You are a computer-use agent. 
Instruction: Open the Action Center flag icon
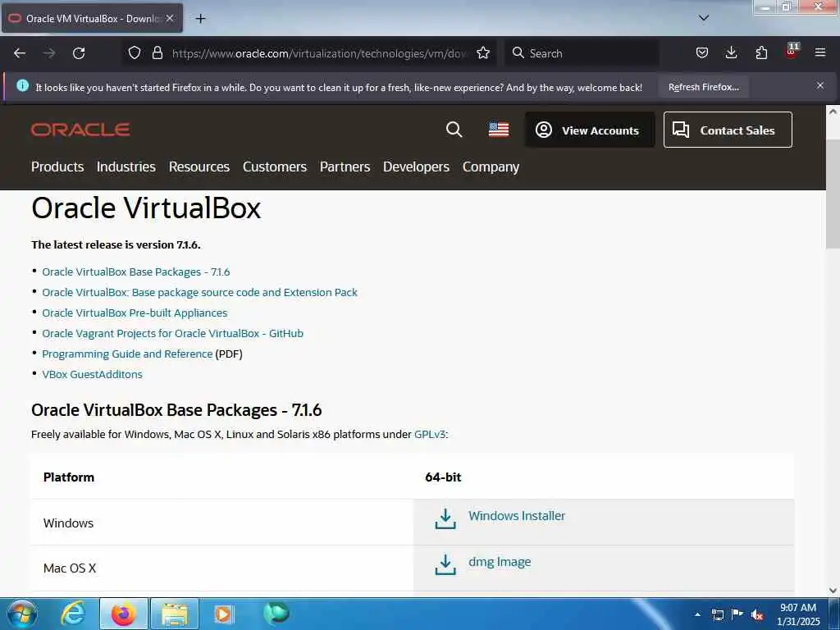point(737,614)
